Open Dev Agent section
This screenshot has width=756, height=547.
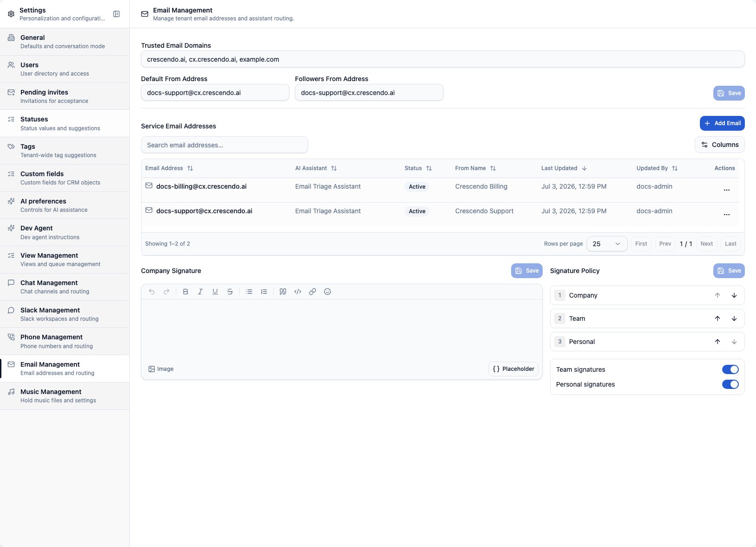[64, 232]
